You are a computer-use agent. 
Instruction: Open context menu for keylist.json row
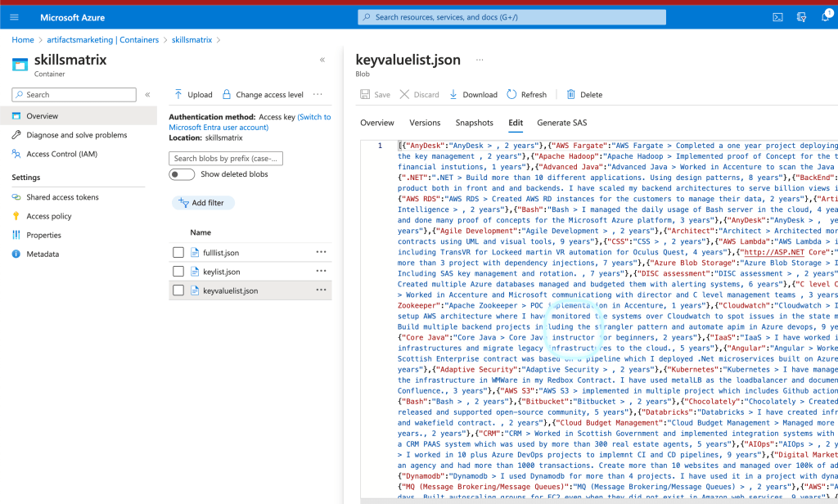(x=321, y=271)
